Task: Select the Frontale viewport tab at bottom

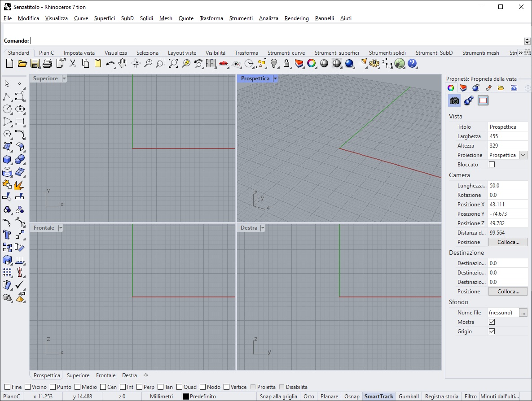Action: tap(106, 375)
